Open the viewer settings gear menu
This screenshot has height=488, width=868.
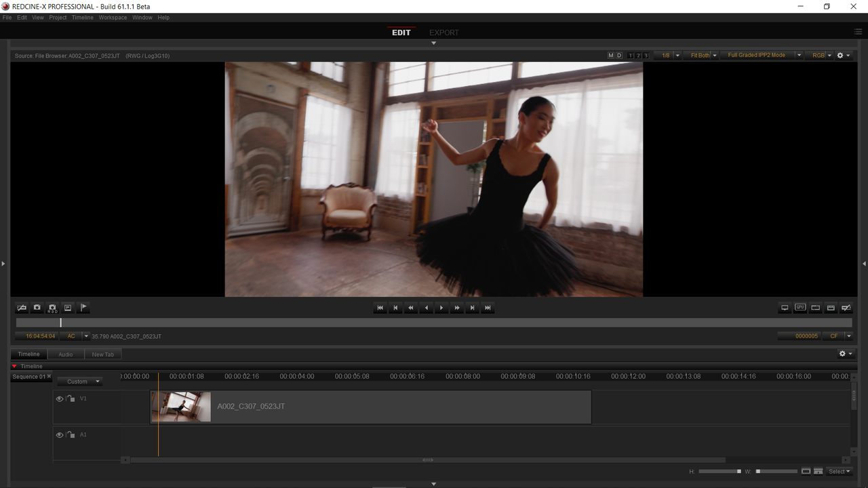843,56
